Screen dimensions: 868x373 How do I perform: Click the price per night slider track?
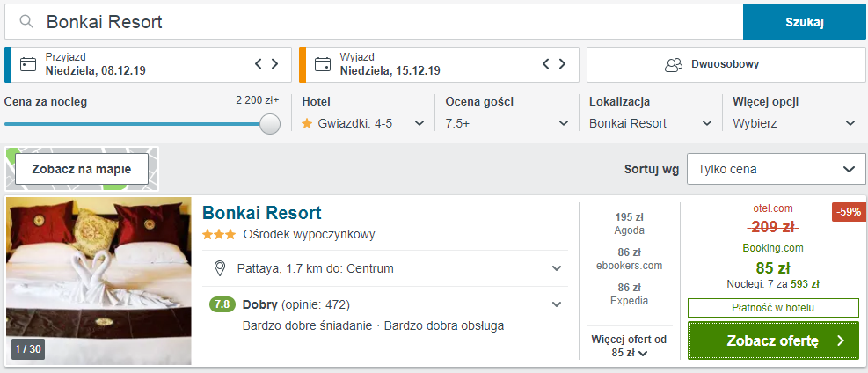(133, 124)
